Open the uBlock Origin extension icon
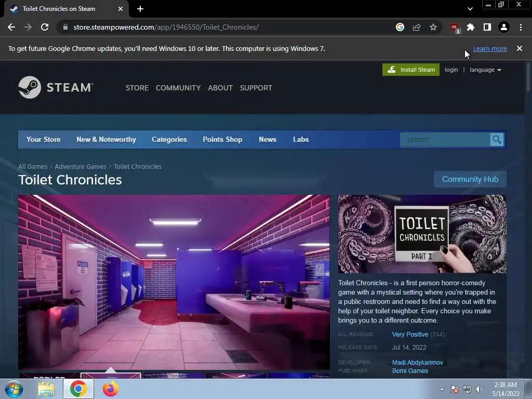This screenshot has height=399, width=532. (455, 28)
